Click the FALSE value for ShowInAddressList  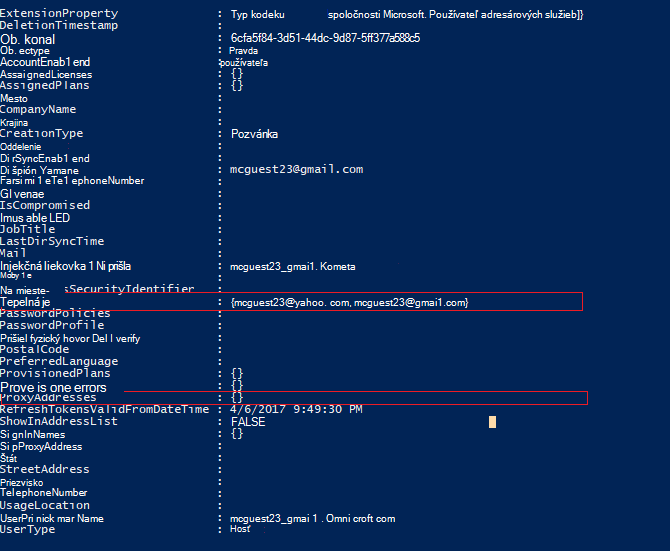248,422
